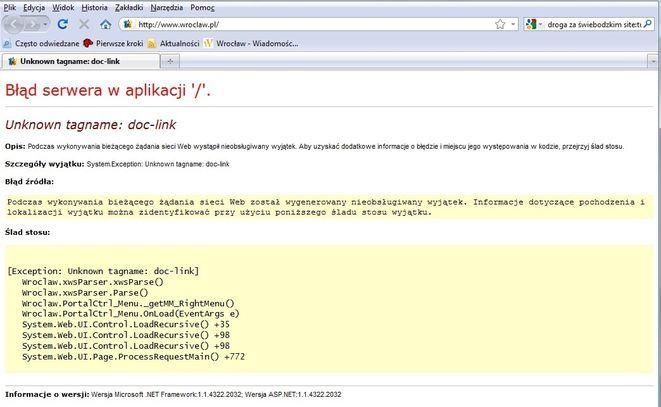Click the ProcessRequestMain() +772 stack line
Screen dimensions: 661x407
133,357
